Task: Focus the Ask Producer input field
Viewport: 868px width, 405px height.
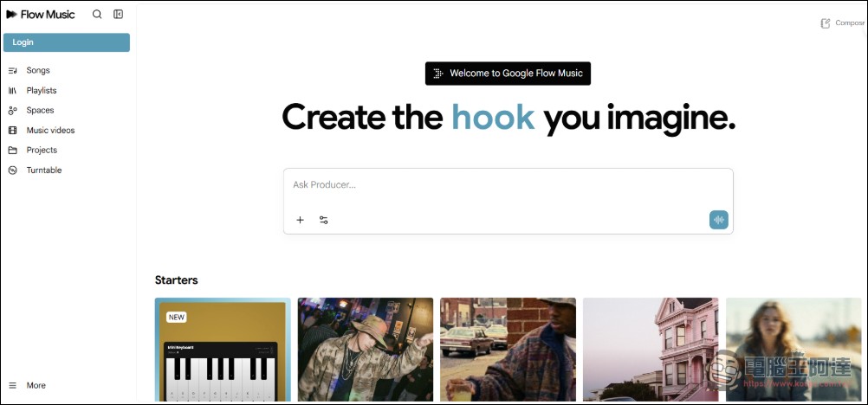Action: pyautogui.click(x=508, y=185)
